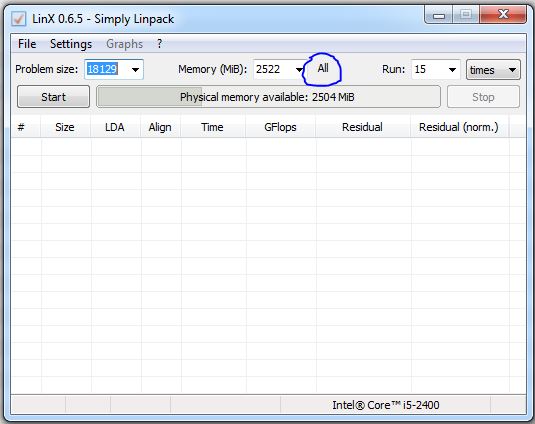The height and width of the screenshot is (424, 535).
Task: Click the Problem size field showing 18129
Action: tap(114, 69)
